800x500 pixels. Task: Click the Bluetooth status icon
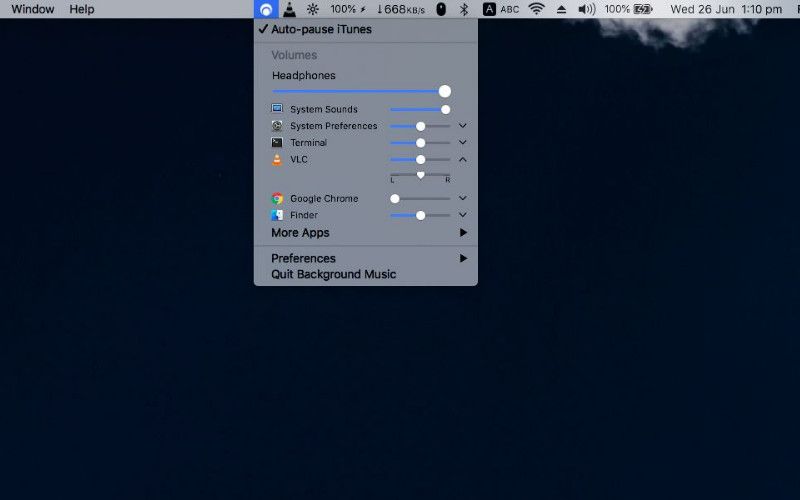[463, 9]
